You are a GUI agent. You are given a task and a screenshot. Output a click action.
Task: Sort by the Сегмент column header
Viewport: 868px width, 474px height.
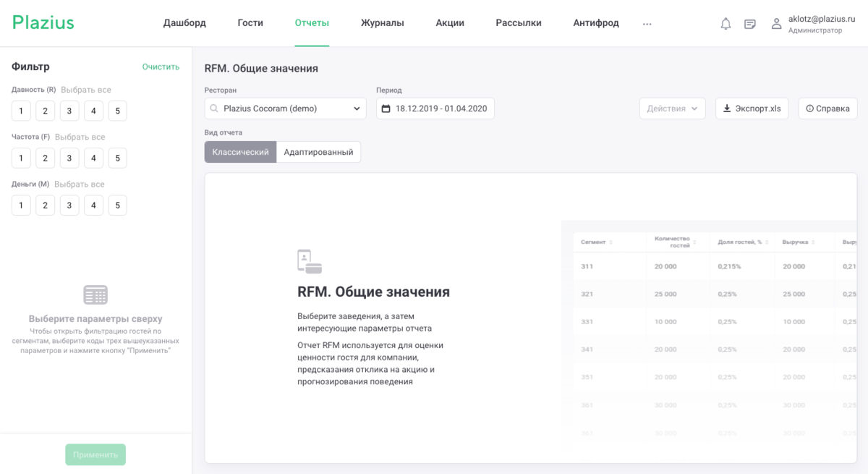[597, 242]
